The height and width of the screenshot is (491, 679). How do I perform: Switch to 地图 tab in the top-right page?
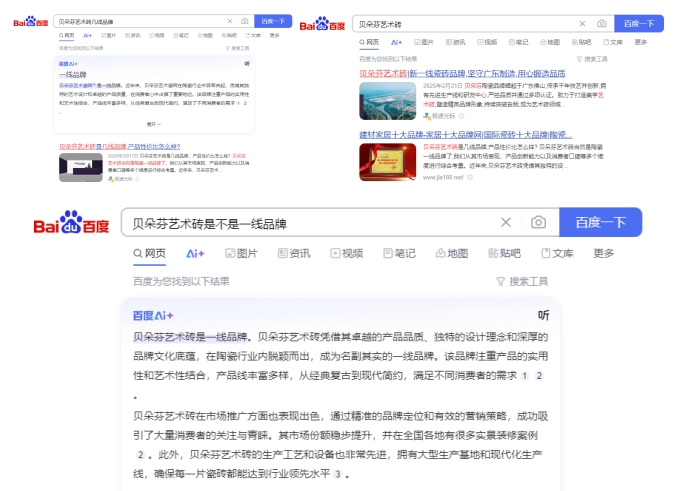[x=550, y=42]
